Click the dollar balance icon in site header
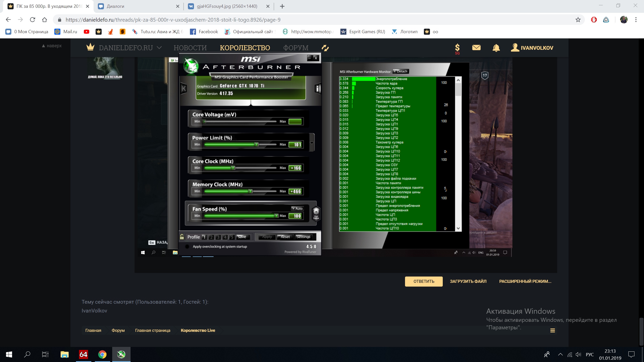Image resolution: width=644 pixels, height=362 pixels. (457, 49)
